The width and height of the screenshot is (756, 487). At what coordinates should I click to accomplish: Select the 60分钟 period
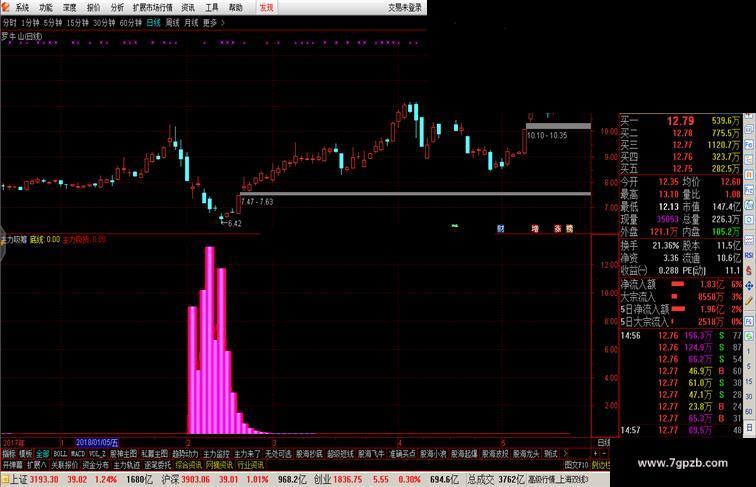131,23
